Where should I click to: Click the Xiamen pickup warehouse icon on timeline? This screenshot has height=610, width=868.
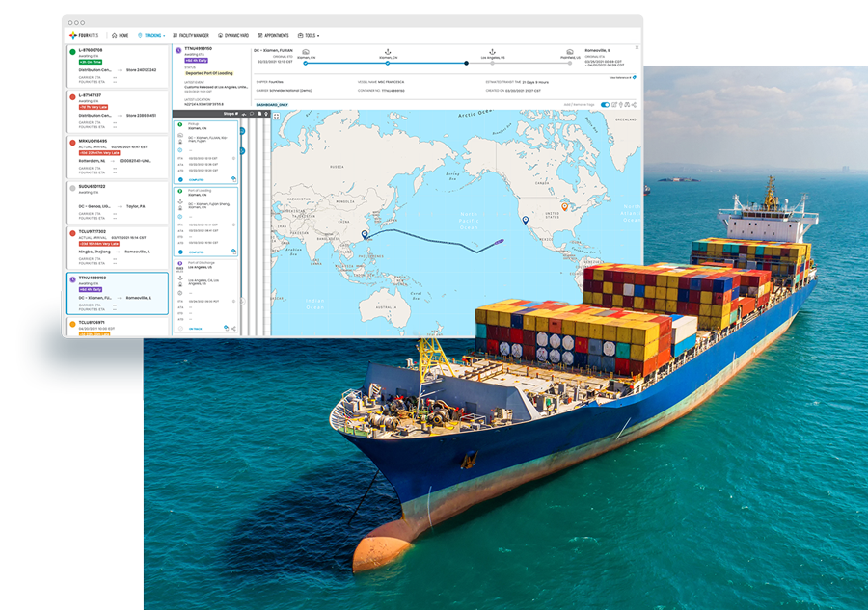click(x=306, y=52)
